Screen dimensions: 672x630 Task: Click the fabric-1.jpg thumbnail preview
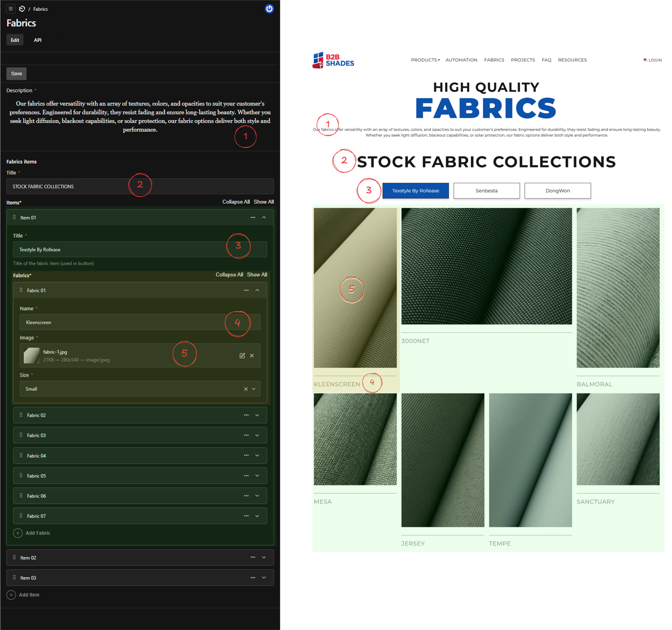pos(32,355)
